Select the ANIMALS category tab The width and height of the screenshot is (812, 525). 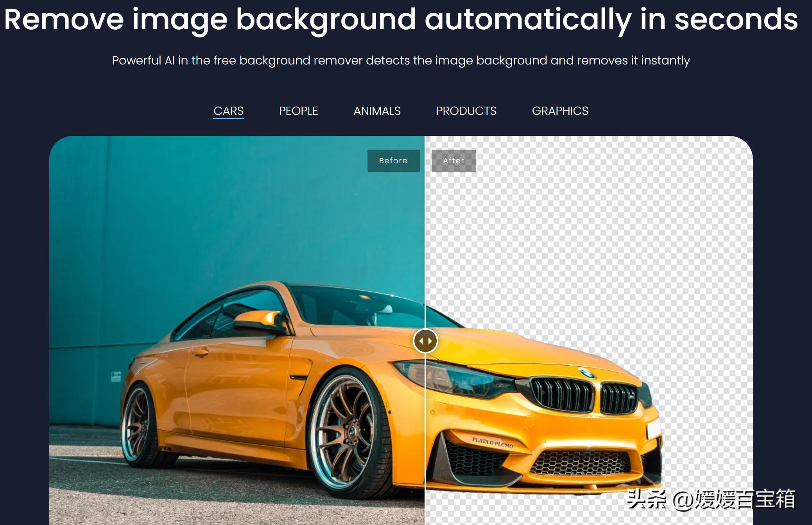377,111
